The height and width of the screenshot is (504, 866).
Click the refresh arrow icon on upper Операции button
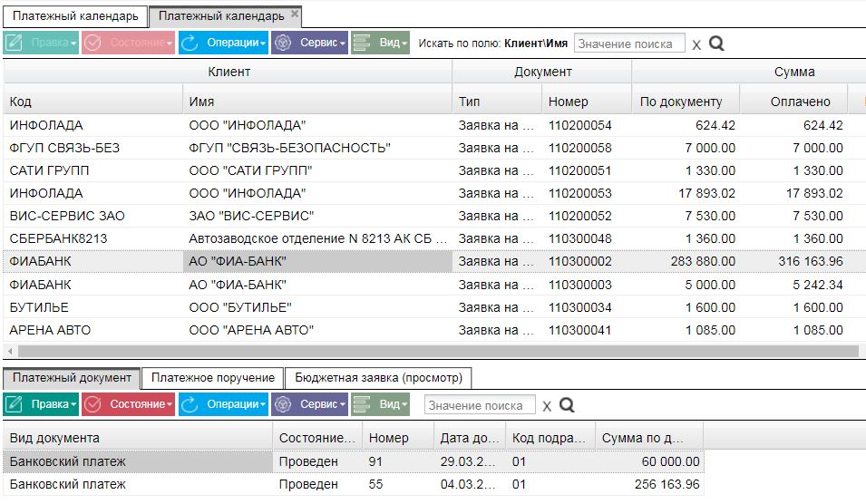pyautogui.click(x=190, y=43)
